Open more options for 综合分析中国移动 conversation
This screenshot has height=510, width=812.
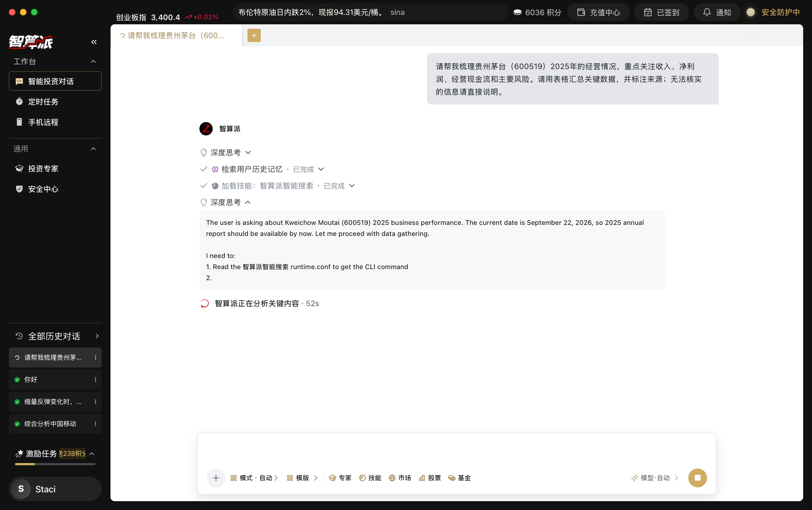pyautogui.click(x=96, y=424)
